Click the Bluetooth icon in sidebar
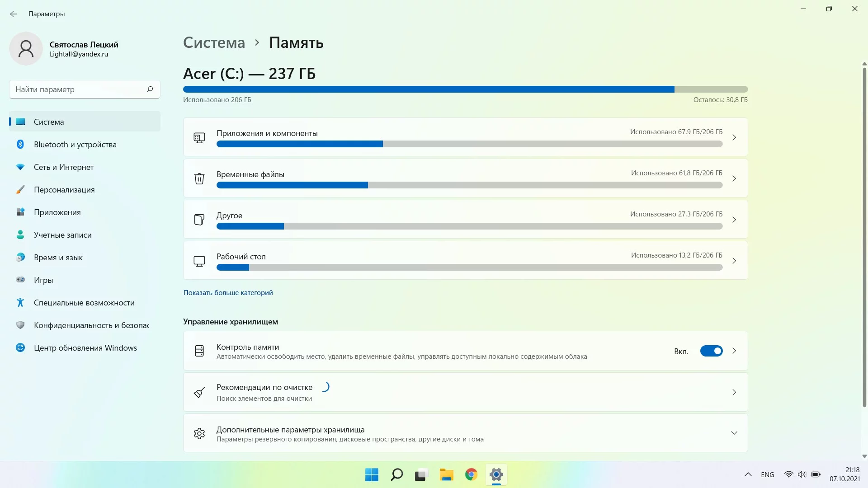The image size is (868, 488). [20, 145]
